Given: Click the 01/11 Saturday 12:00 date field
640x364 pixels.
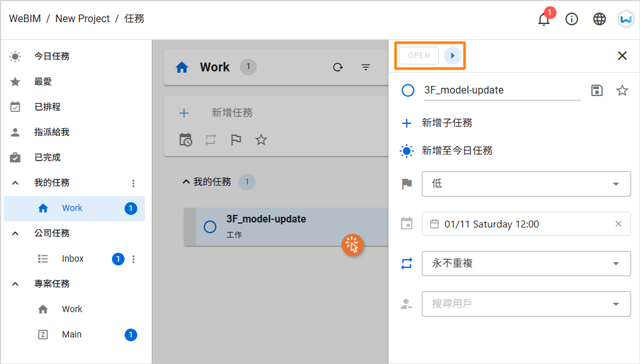Looking at the screenshot, I should 526,224.
